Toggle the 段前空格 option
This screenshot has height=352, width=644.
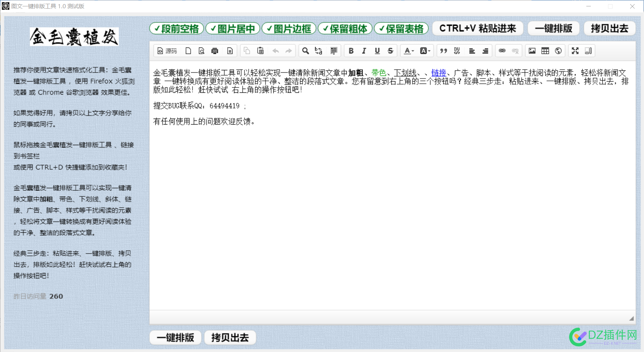177,28
